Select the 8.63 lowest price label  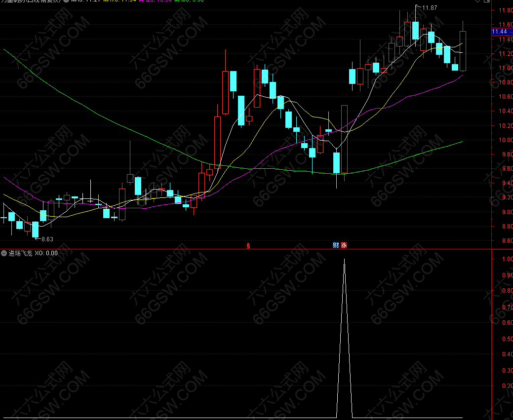(x=47, y=239)
